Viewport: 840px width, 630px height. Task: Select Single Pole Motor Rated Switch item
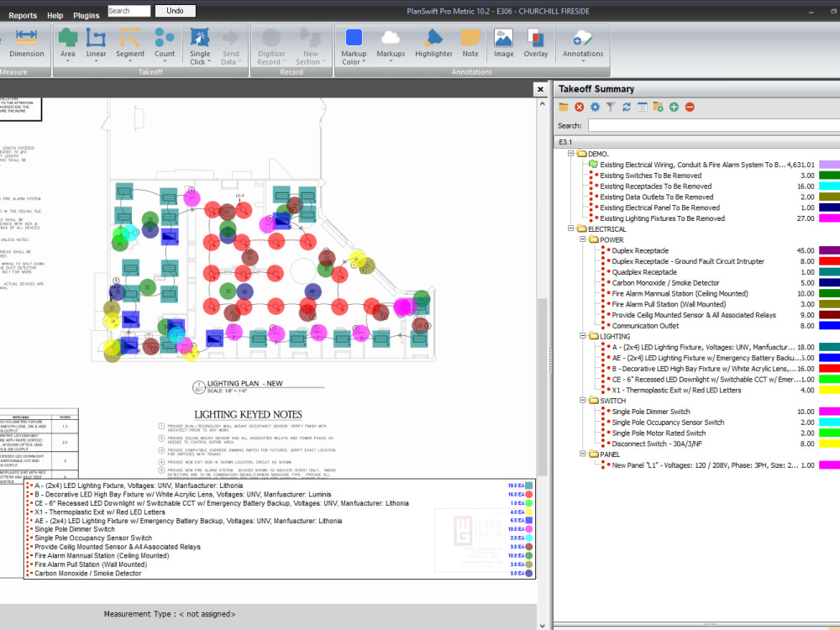(x=659, y=433)
